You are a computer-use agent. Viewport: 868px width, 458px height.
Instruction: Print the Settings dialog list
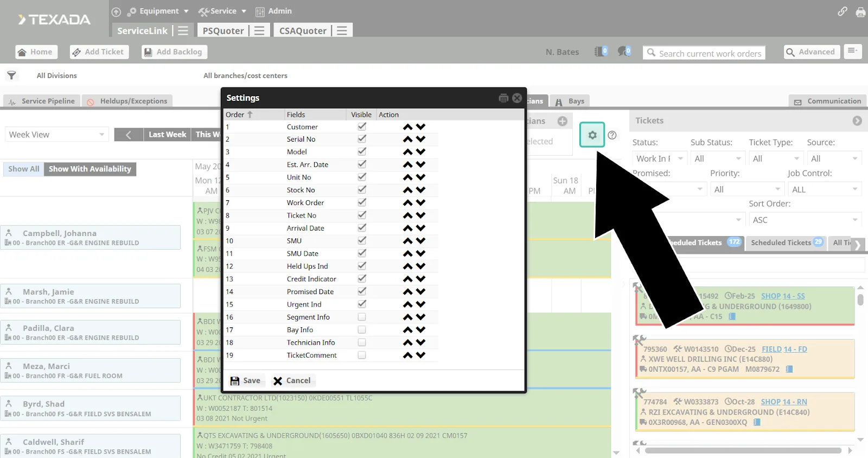[x=503, y=98]
